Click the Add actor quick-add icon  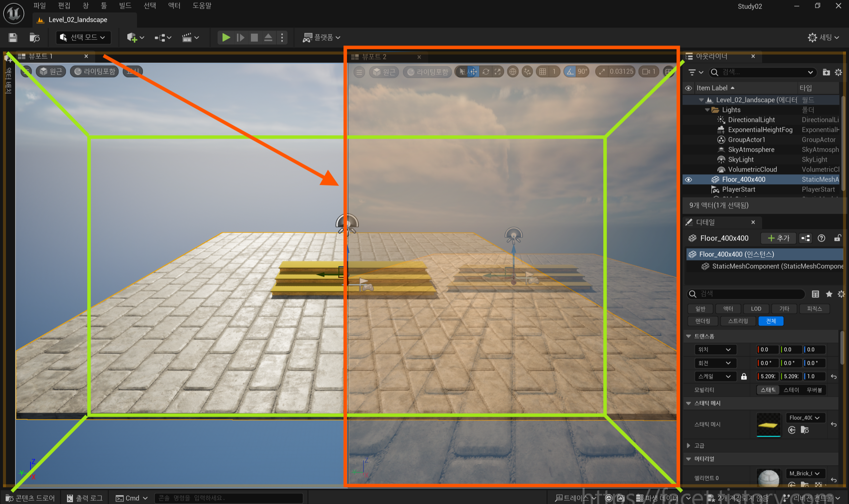coord(132,37)
